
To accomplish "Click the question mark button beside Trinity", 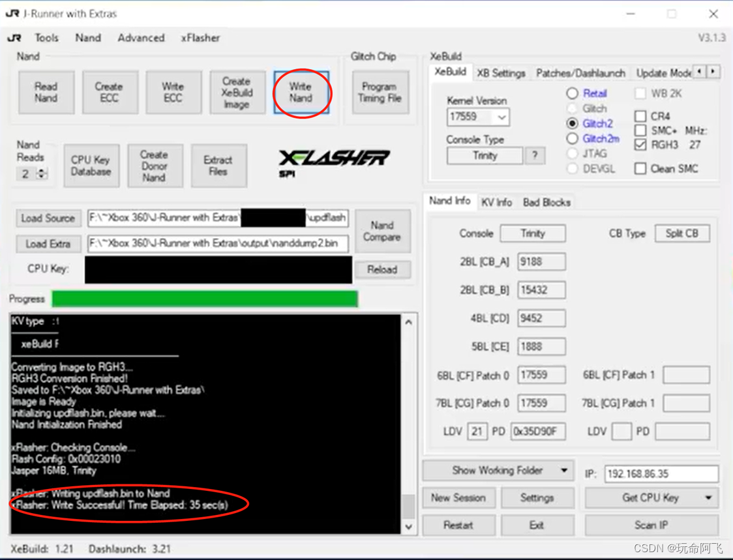I will click(535, 155).
